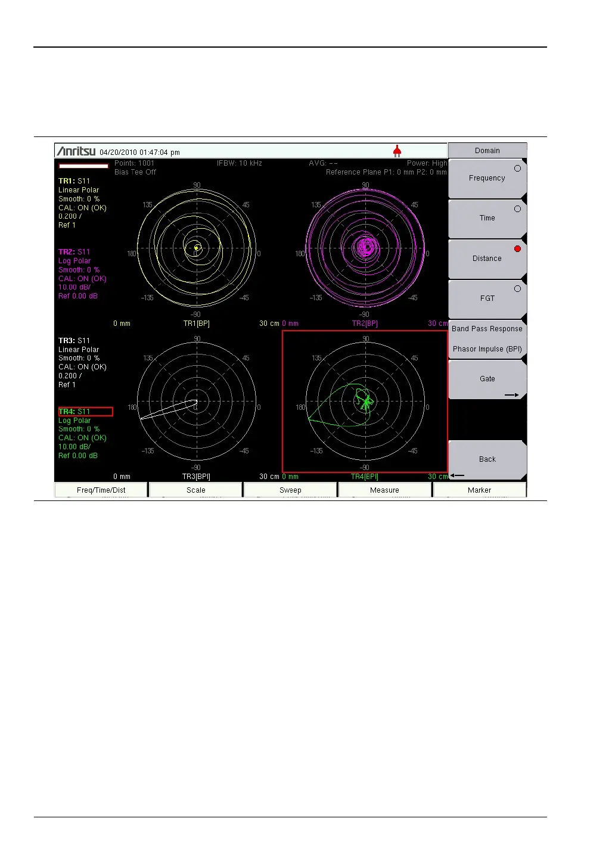This screenshot has height=868, width=615.
Task: Go back with the Back key
Action: [x=487, y=460]
